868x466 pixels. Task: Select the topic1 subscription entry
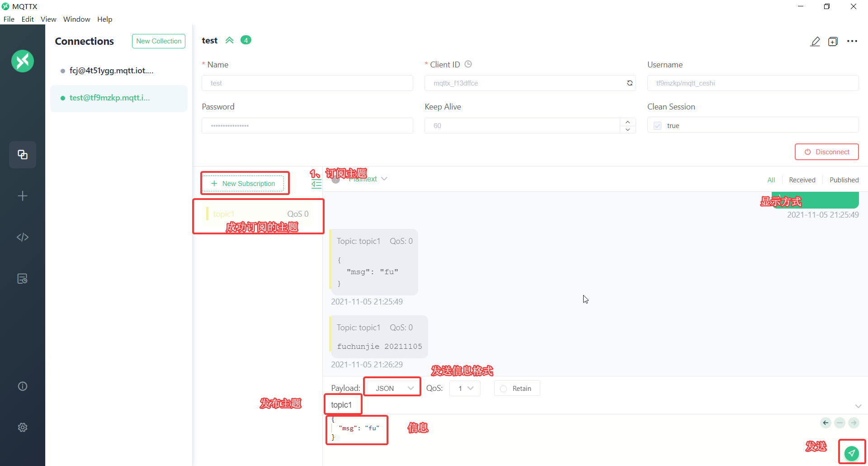[258, 214]
